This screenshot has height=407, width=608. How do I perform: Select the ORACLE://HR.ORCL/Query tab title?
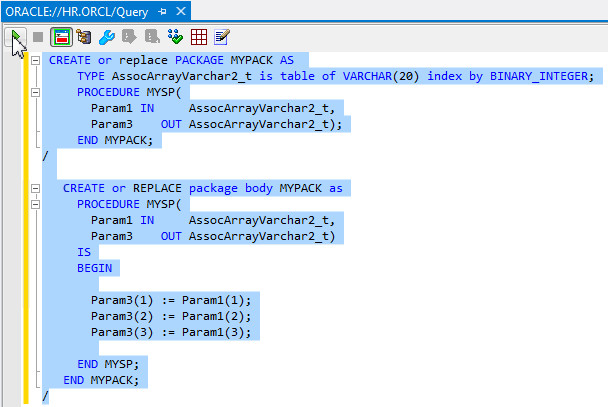(x=77, y=12)
